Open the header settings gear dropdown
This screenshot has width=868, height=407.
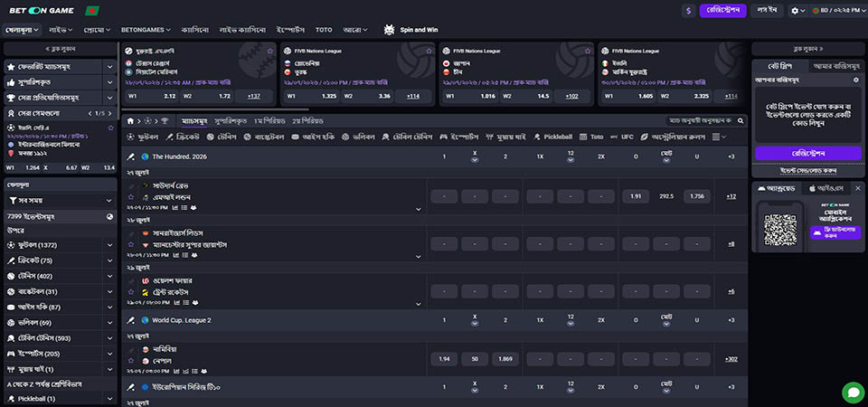[x=798, y=11]
